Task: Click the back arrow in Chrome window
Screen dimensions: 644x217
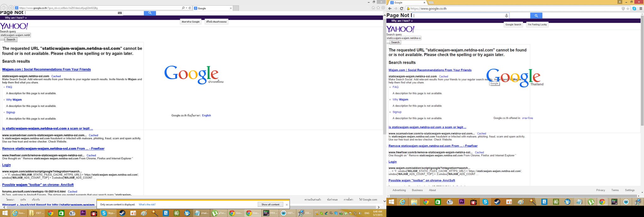Action: pos(390,8)
